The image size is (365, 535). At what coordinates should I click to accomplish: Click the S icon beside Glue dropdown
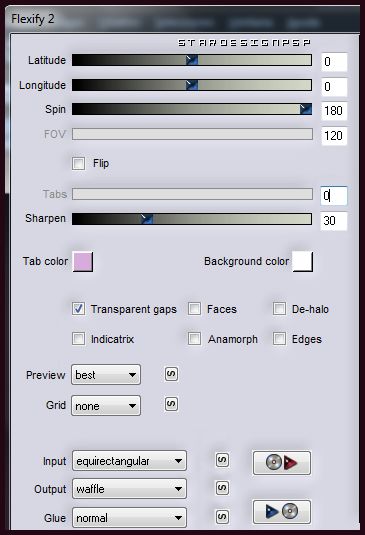tap(222, 517)
